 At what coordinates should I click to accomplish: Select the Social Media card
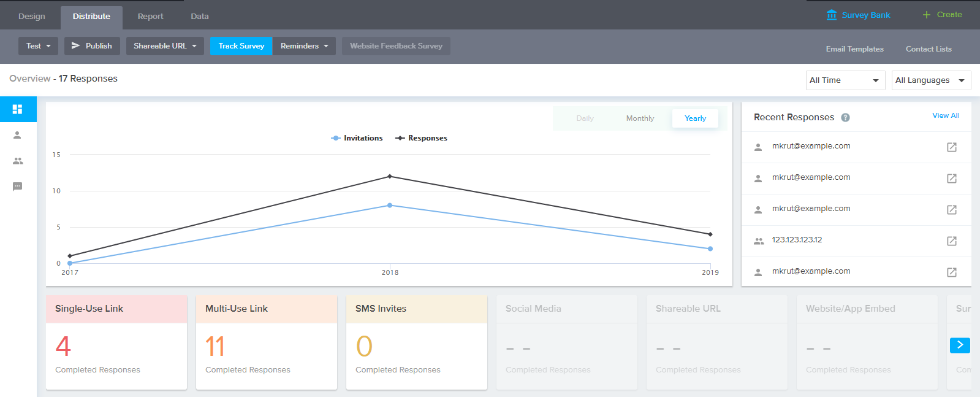tap(567, 342)
